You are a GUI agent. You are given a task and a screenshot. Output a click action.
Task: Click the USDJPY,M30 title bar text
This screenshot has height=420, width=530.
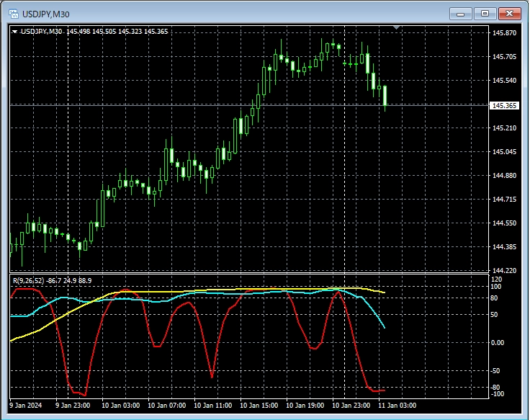click(47, 14)
